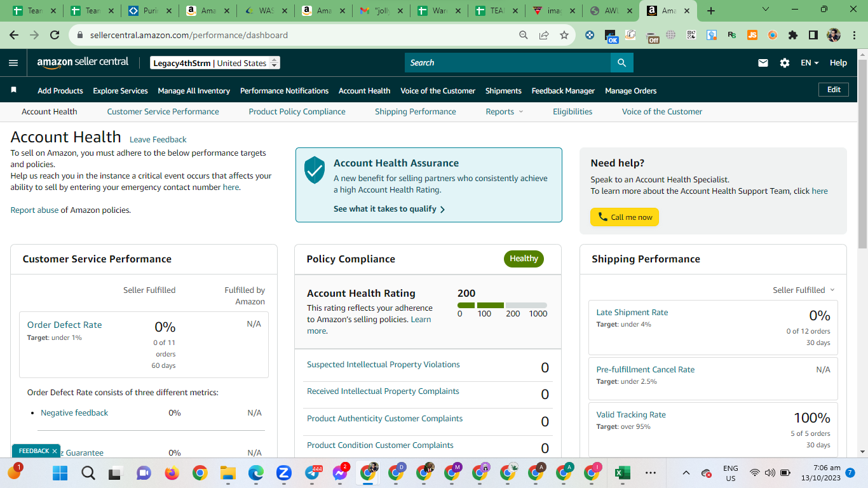868x488 pixels.
Task: Click the Edit button in the menu bar
Action: (834, 90)
